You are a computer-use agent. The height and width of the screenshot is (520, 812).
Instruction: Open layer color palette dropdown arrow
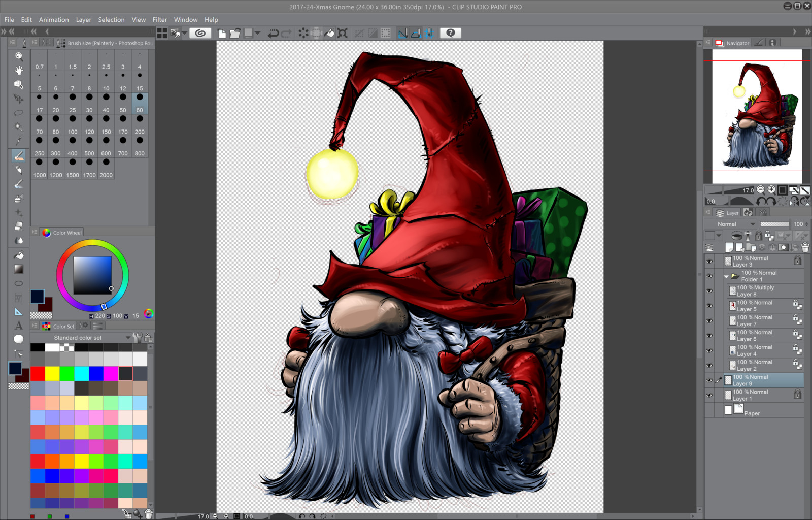click(719, 236)
